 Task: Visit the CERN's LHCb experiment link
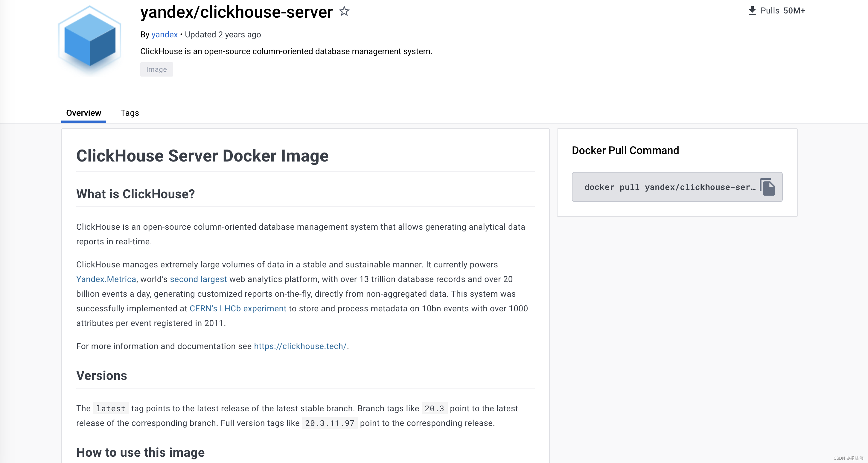pos(237,308)
